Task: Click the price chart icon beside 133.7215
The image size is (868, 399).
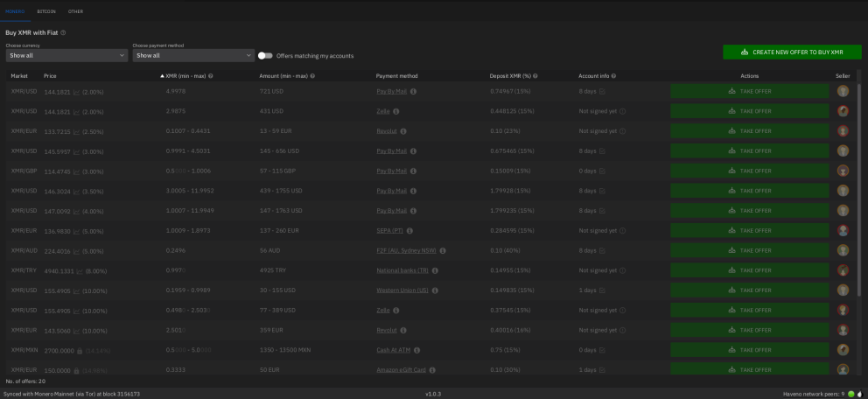Action: [77, 132]
